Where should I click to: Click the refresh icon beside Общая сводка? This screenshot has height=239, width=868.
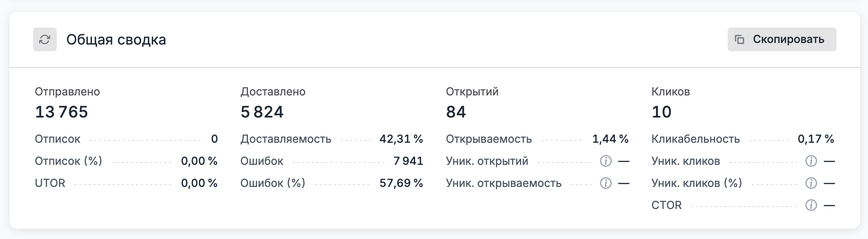45,39
